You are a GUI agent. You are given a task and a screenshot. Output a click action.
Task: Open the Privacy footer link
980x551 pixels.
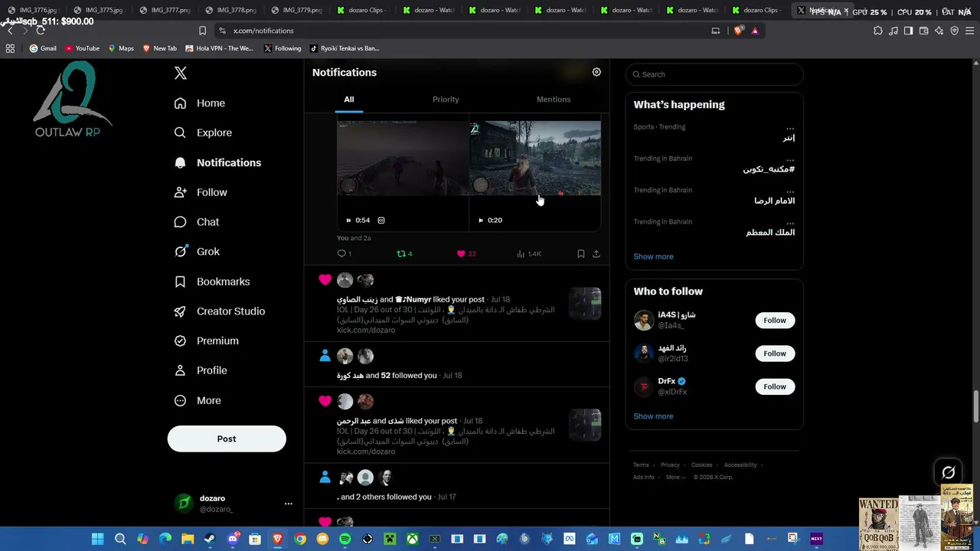point(670,465)
